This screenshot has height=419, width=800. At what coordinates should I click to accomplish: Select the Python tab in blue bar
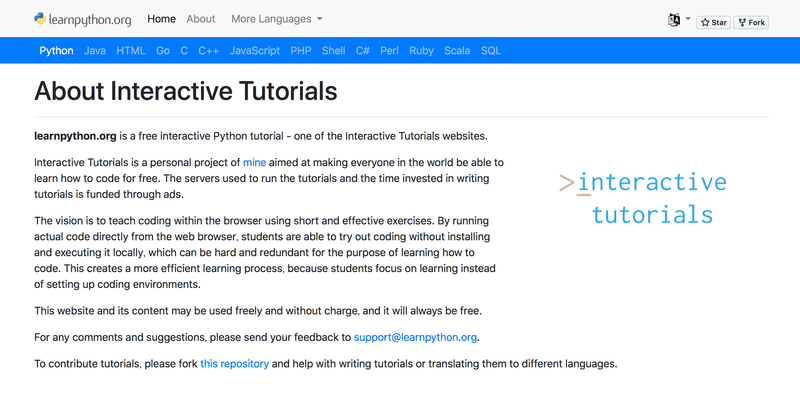56,51
